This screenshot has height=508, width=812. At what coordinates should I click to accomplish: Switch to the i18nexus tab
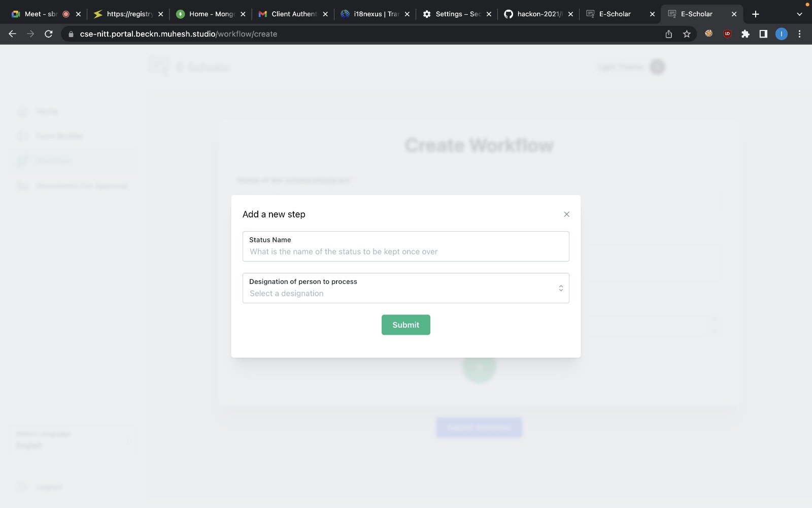click(376, 14)
